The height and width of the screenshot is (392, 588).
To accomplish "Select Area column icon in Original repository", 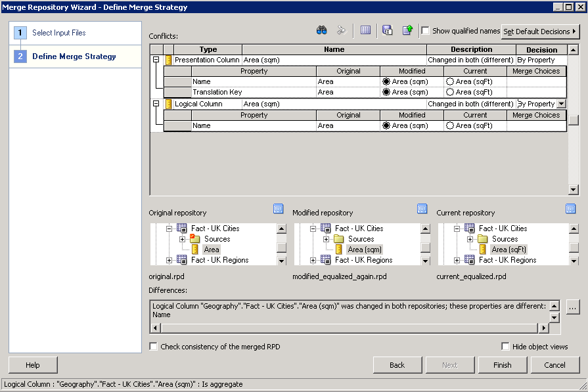I will (195, 250).
